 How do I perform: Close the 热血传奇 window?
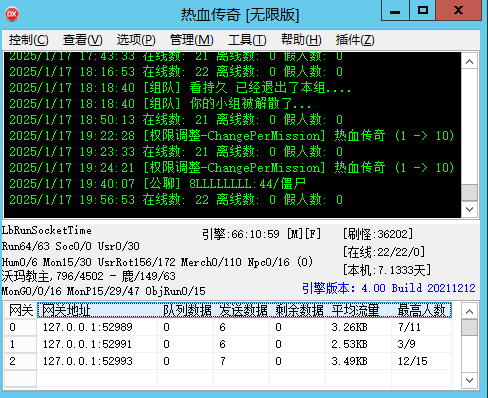459,11
